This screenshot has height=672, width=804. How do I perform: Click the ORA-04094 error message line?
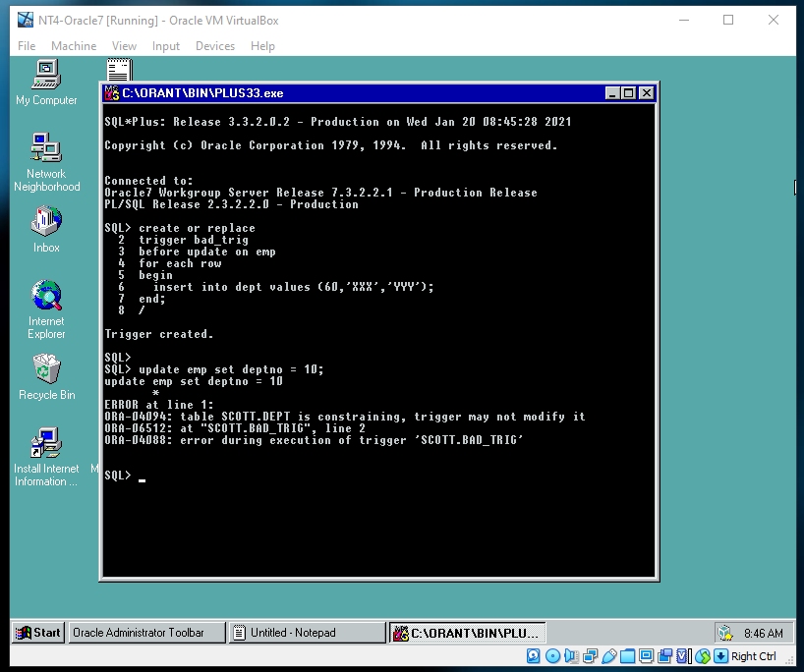[345, 417]
